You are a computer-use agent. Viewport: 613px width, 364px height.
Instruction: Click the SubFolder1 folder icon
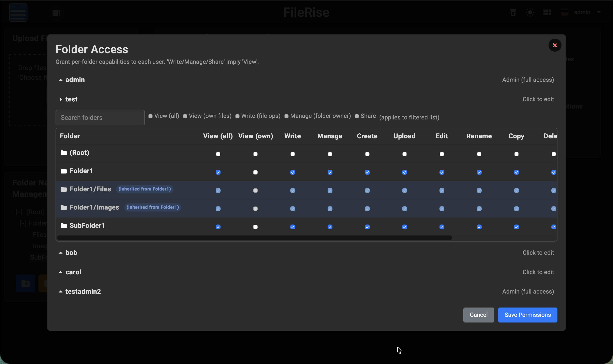64,226
